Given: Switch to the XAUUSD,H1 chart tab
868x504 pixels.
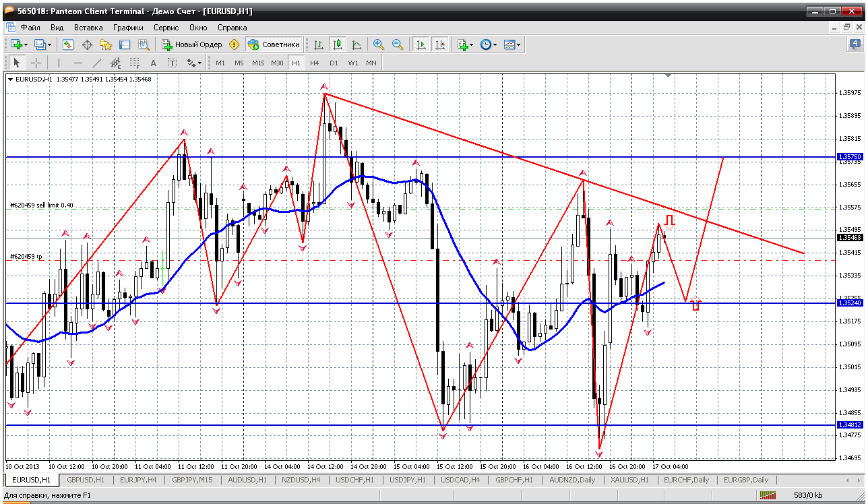Looking at the screenshot, I should tap(630, 480).
